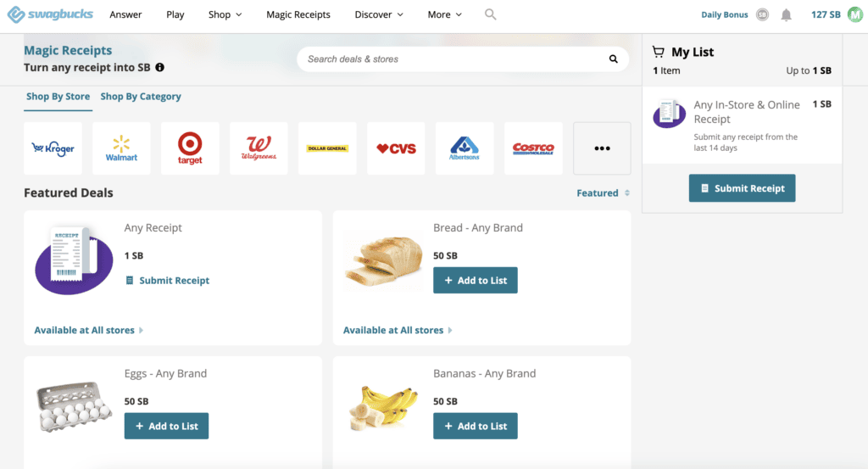Image resolution: width=868 pixels, height=469 pixels.
Task: Open the Magic Receipts menu item
Action: [298, 14]
